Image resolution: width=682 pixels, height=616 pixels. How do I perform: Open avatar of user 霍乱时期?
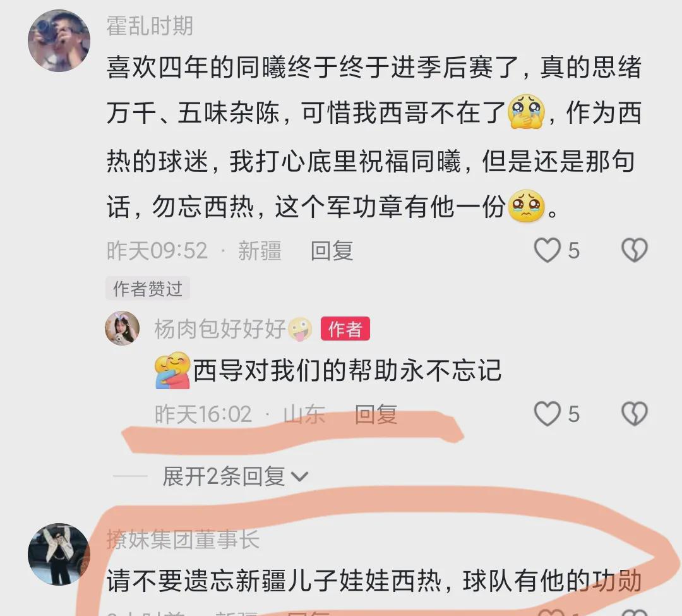[59, 40]
